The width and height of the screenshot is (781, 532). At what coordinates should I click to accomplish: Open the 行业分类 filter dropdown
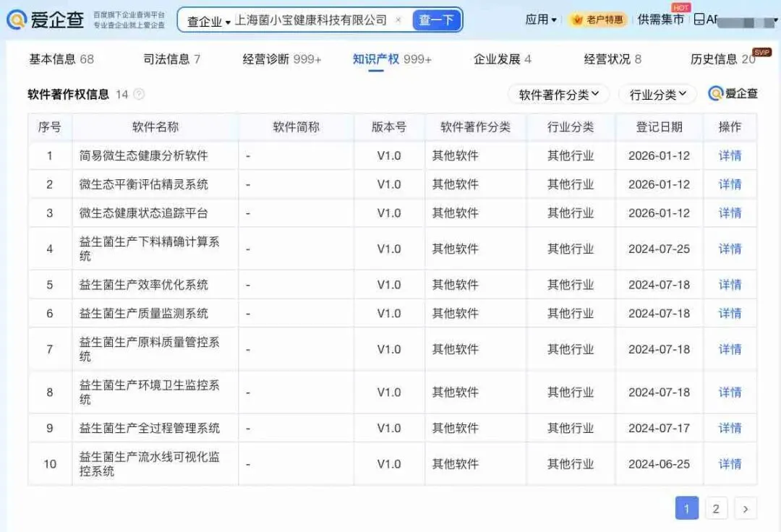pos(657,94)
